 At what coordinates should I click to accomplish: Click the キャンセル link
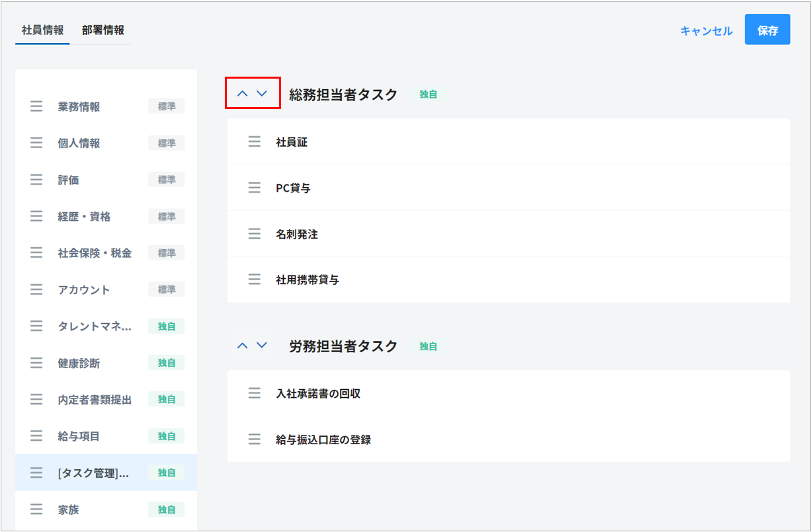(x=706, y=31)
